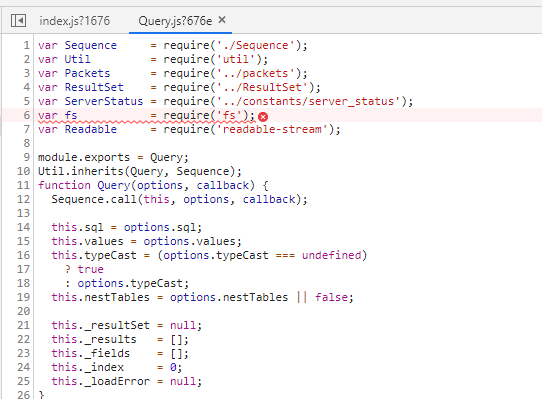Image resolution: width=542 pixels, height=399 pixels.
Task: Click the '../ResultSet' require string
Action: click(262, 87)
